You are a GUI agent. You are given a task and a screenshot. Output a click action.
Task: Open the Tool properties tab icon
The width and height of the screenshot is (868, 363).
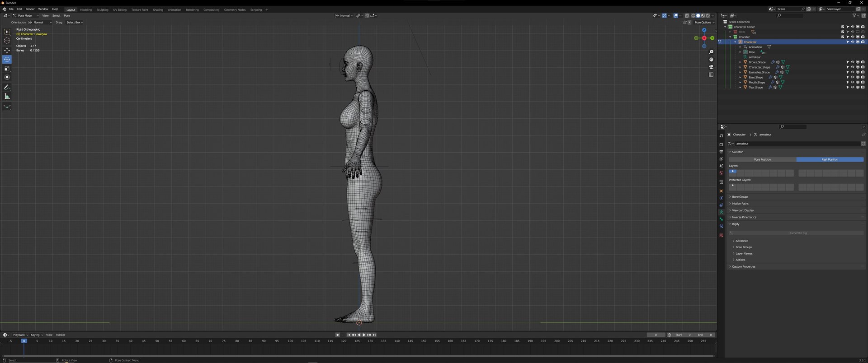click(721, 136)
